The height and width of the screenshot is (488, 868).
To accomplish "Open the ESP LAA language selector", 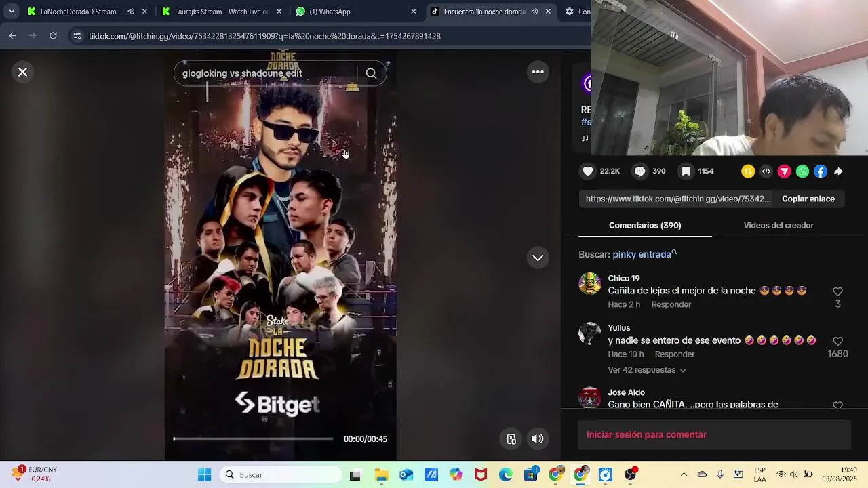I will [760, 475].
